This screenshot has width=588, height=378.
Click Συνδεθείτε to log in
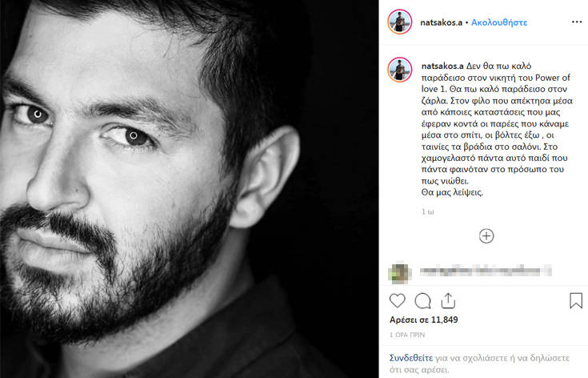(x=411, y=358)
